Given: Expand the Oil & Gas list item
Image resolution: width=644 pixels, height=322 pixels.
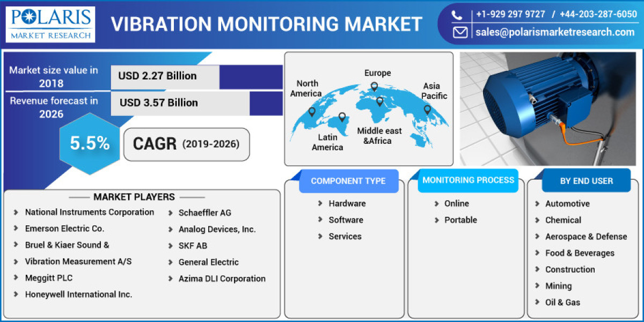Looking at the screenshot, I should tap(562, 302).
